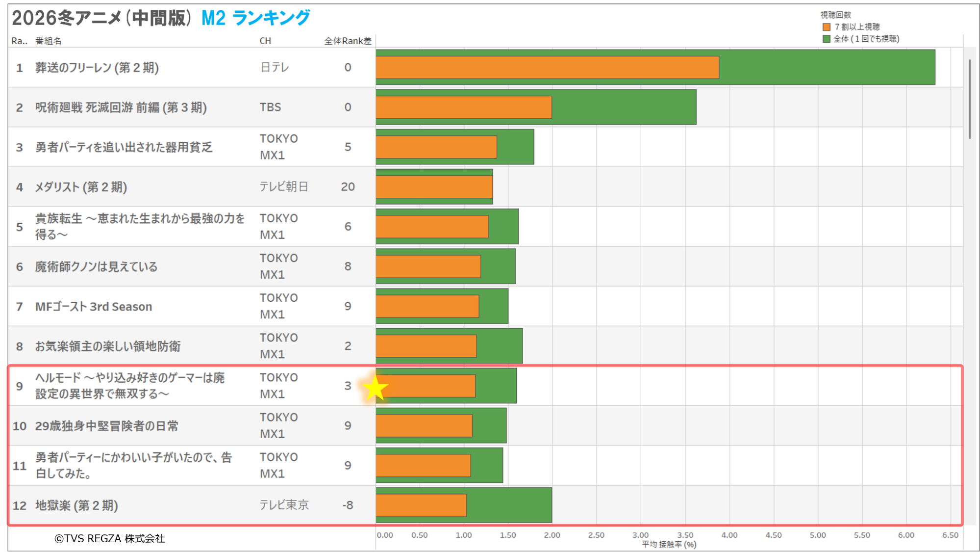Click orange legend swatch for 7割以上視聴
This screenshot has height=552, width=980.
pos(827,27)
